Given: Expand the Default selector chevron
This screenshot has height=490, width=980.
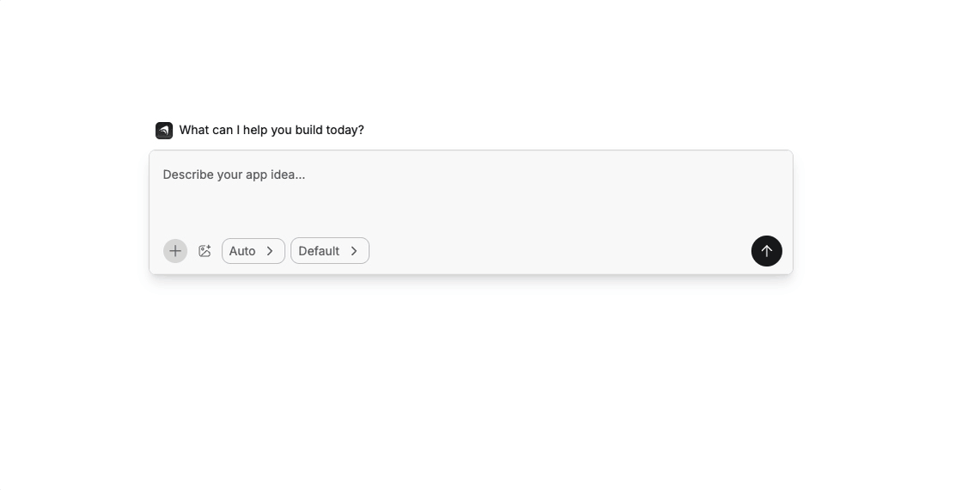Looking at the screenshot, I should point(354,251).
